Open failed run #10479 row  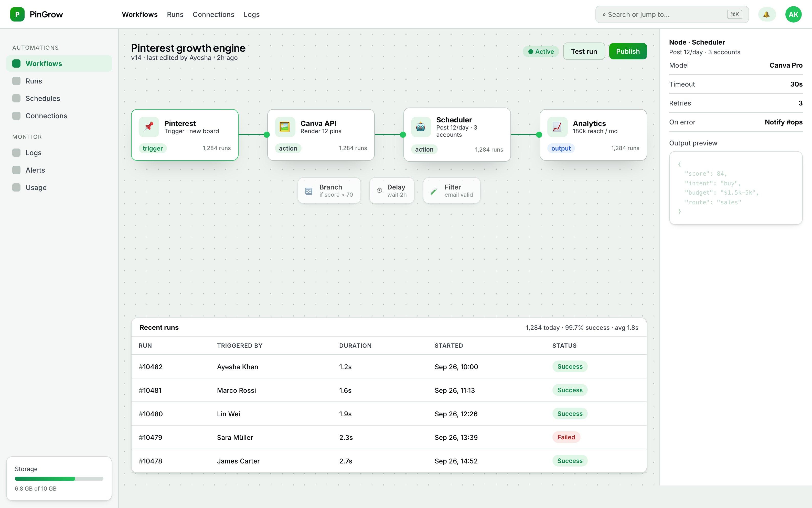point(389,437)
